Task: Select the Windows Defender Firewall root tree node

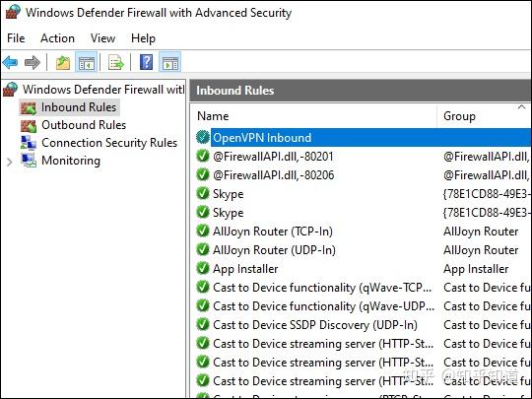Action: click(x=103, y=90)
